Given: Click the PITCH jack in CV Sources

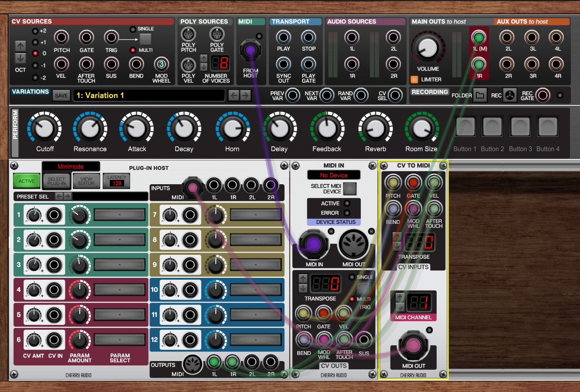Looking at the screenshot, I should click(x=61, y=38).
